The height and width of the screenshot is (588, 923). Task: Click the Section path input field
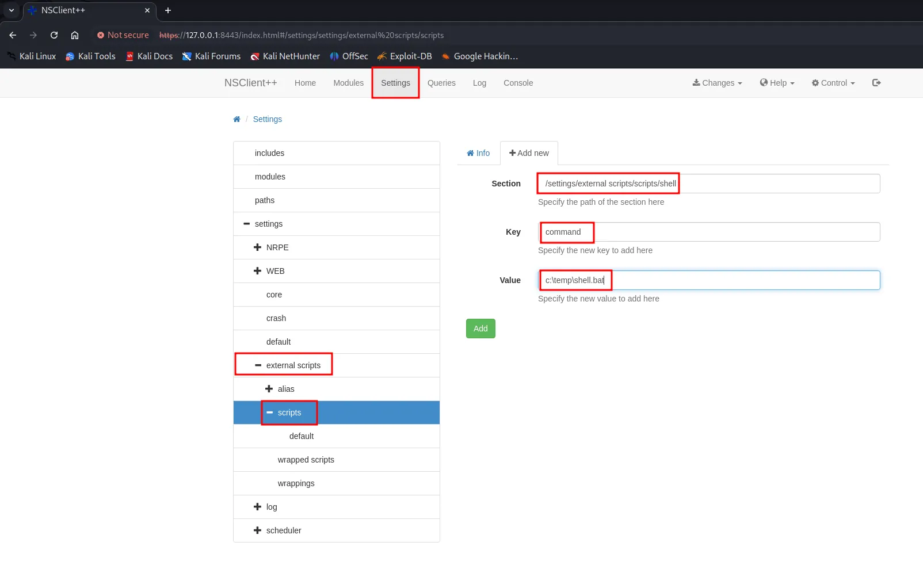[x=709, y=184]
